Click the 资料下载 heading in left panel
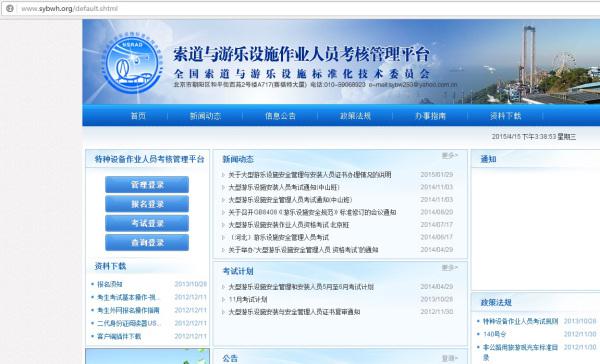The height and width of the screenshot is (364, 600). click(x=110, y=266)
